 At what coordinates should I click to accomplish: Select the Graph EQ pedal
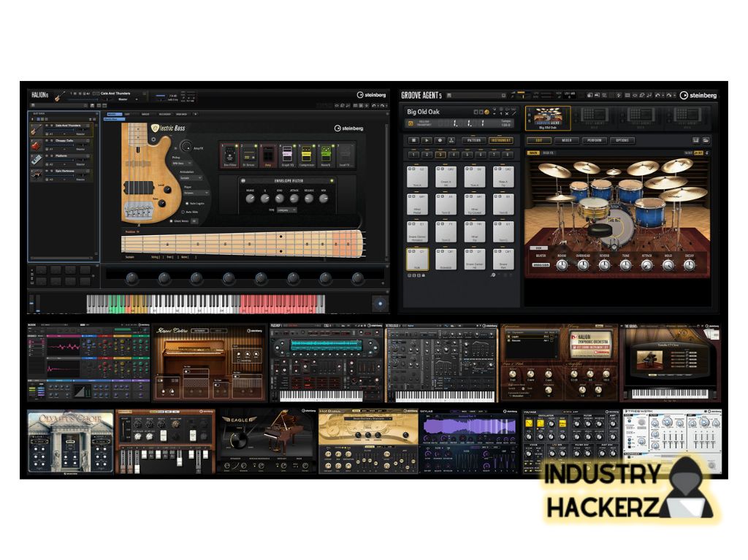[x=287, y=155]
